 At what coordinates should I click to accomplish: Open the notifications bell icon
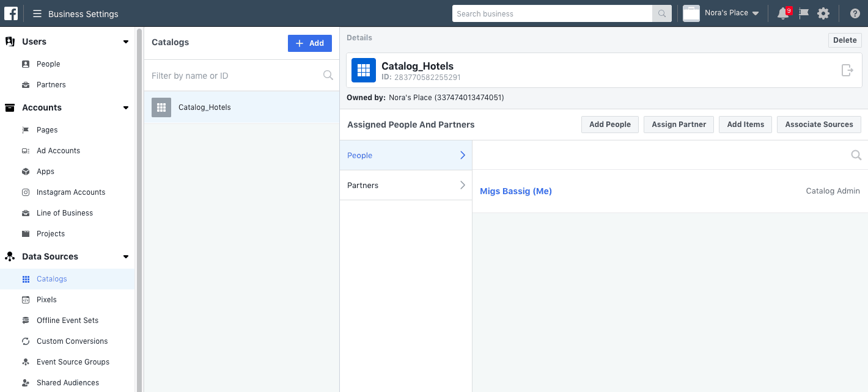point(782,13)
